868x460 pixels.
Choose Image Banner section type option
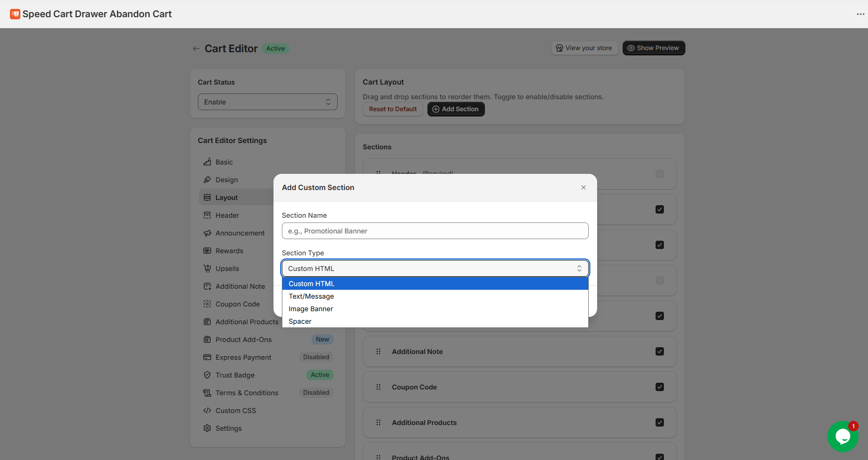point(311,309)
